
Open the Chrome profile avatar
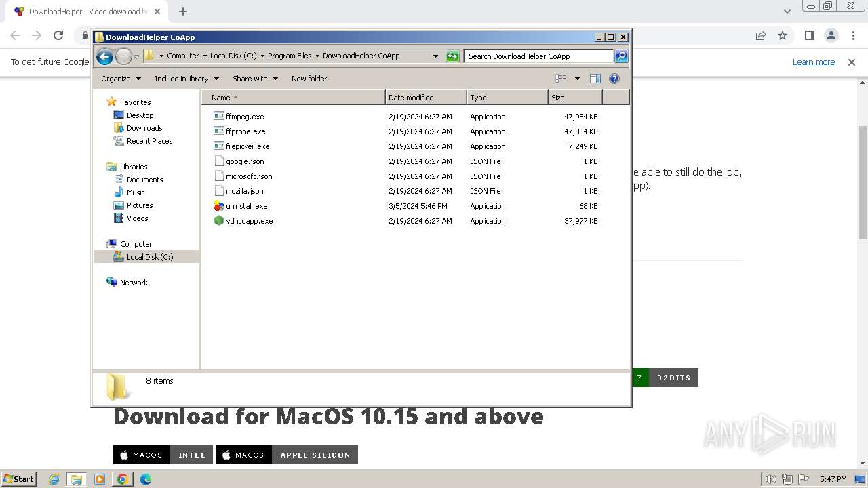click(831, 36)
